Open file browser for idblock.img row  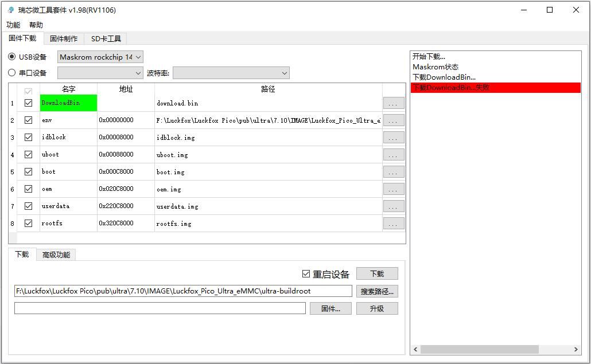[x=394, y=138]
